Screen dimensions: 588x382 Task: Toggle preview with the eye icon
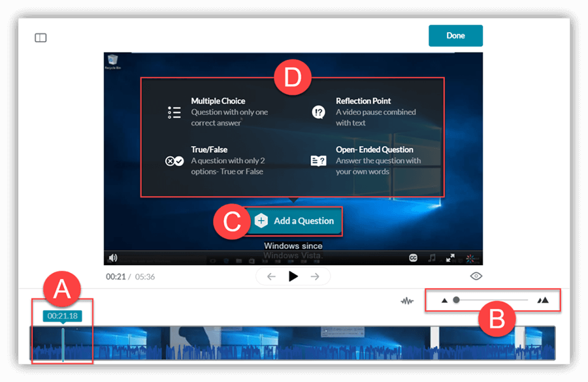(x=476, y=276)
